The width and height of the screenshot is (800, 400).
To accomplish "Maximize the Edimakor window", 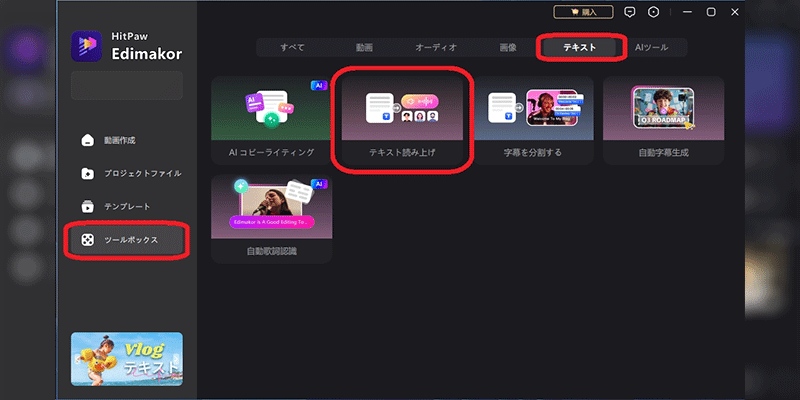I will 711,12.
